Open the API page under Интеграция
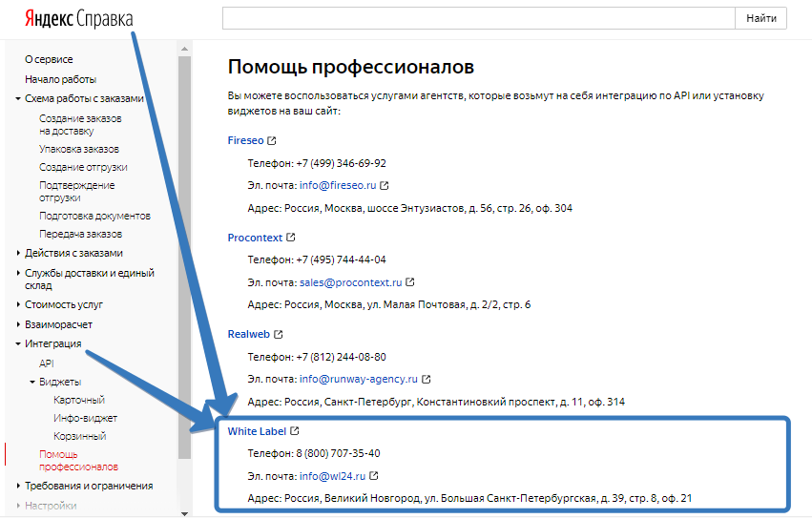The width and height of the screenshot is (812, 519). point(47,363)
